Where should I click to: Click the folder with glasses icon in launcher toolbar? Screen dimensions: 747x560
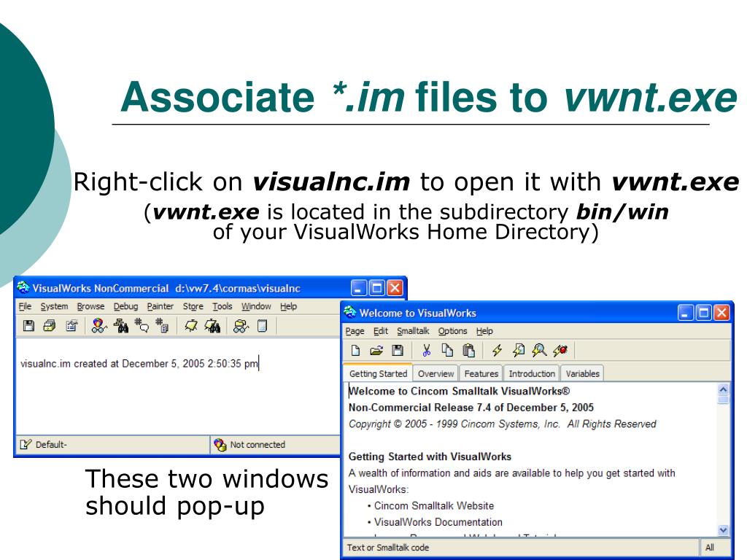241,326
